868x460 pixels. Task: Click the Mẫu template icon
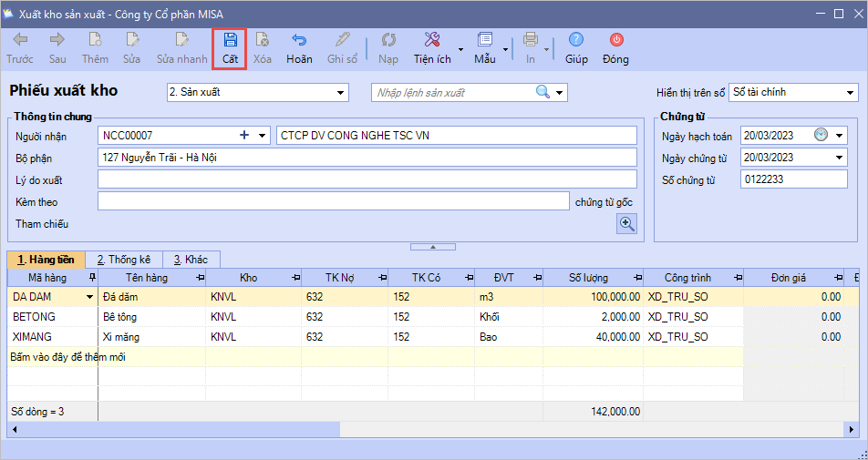(x=484, y=40)
